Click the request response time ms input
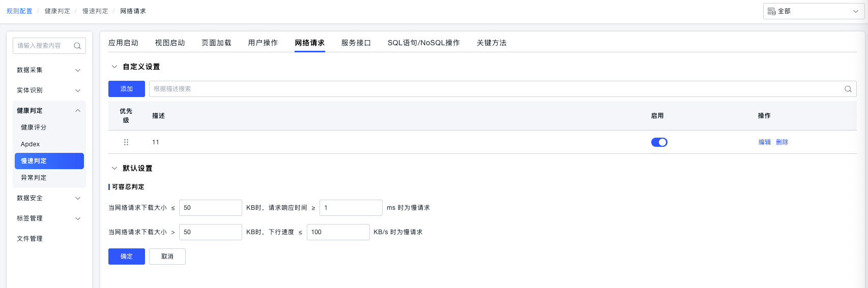868x288 pixels. pyautogui.click(x=351, y=208)
